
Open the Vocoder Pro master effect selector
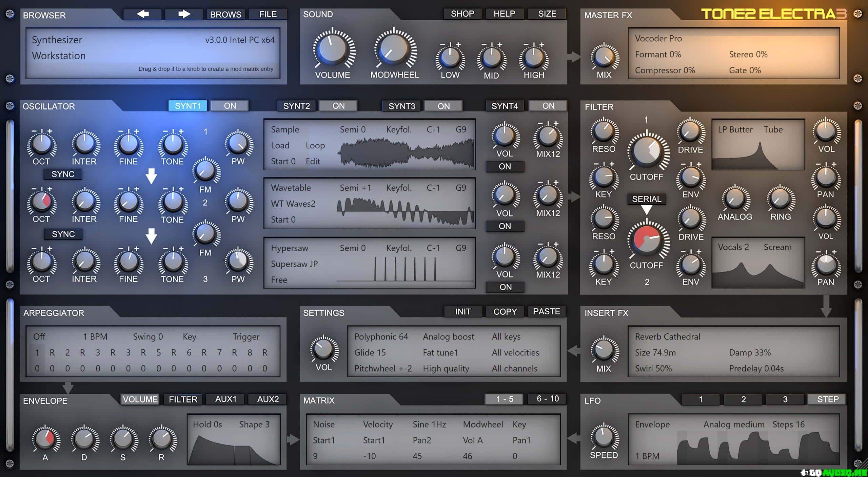tap(658, 39)
